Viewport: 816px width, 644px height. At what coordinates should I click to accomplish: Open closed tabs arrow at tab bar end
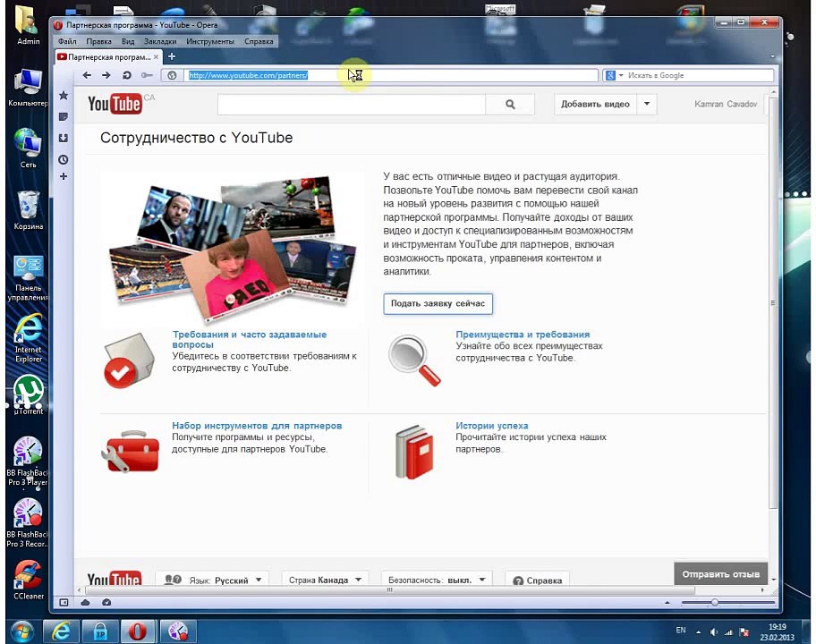click(772, 56)
